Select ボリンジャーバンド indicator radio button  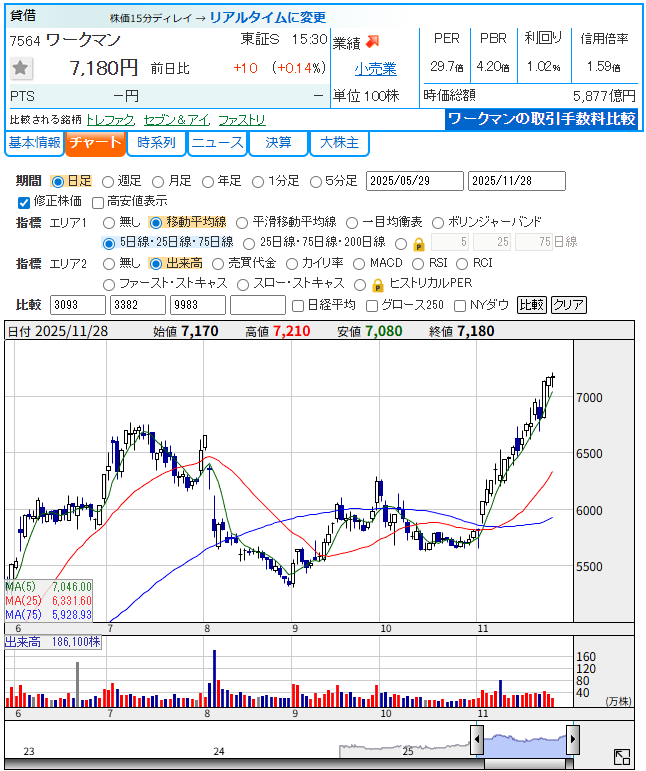click(x=438, y=223)
